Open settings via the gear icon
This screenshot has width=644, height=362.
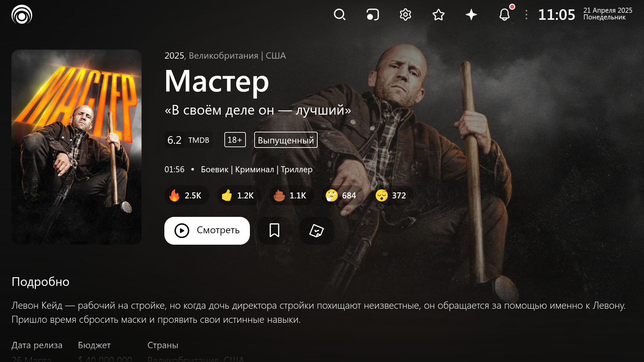(405, 15)
